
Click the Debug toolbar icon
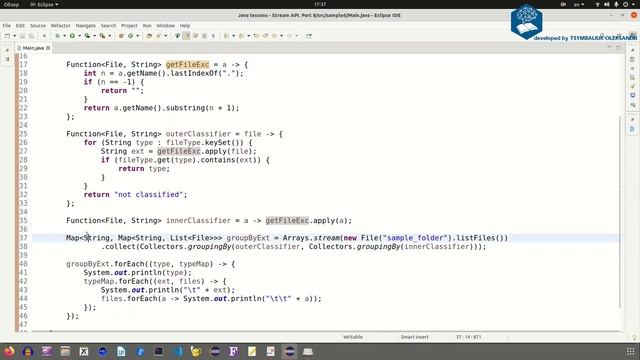[x=58, y=36]
